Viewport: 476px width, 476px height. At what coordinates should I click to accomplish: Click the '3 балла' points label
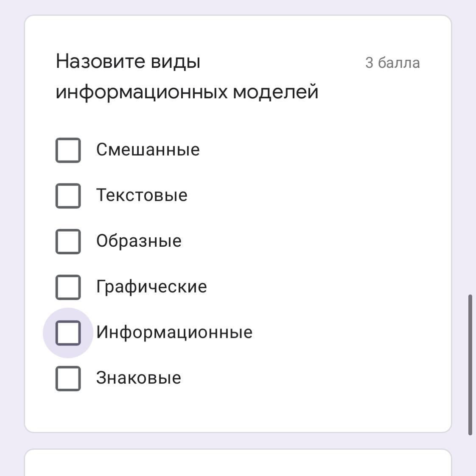pos(392,63)
